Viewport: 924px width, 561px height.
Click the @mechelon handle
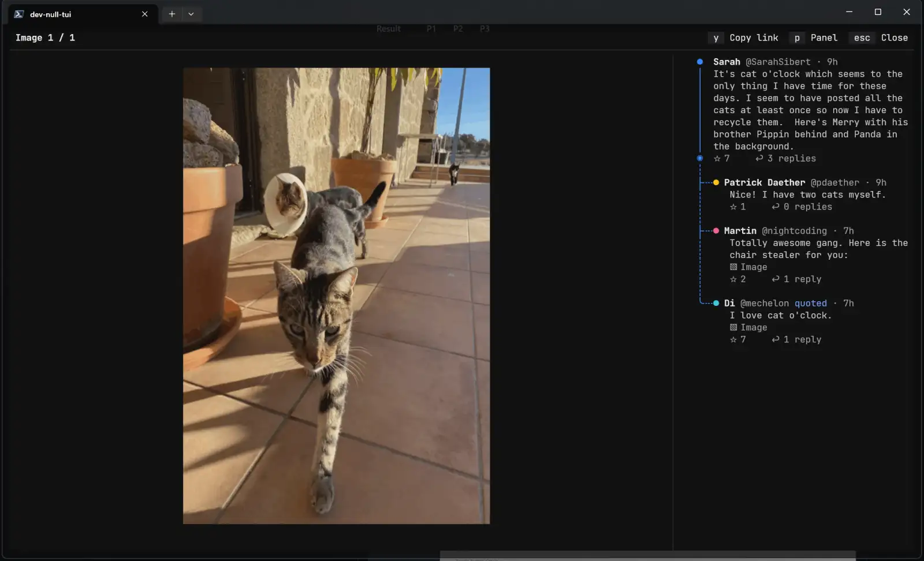tap(765, 303)
